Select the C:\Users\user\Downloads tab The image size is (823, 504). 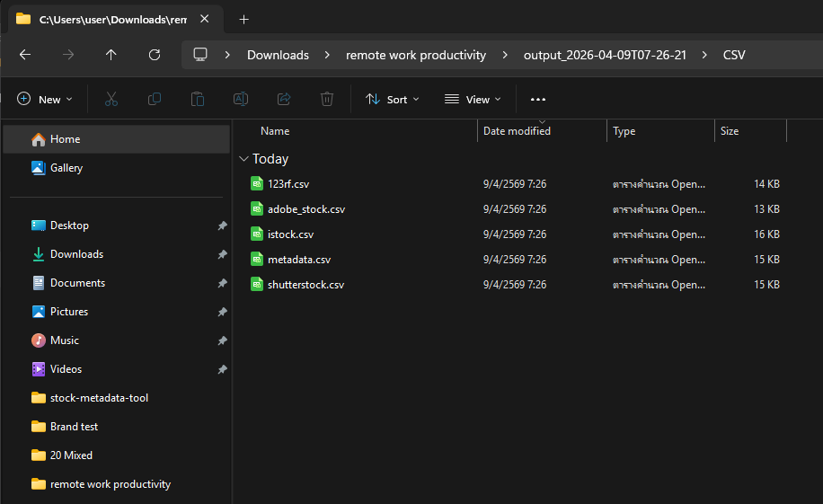(x=113, y=20)
